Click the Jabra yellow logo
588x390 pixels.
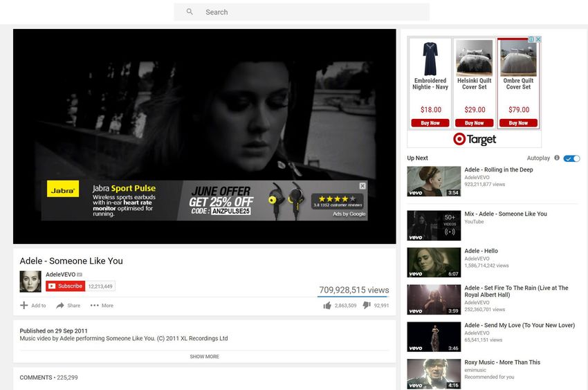coord(63,189)
